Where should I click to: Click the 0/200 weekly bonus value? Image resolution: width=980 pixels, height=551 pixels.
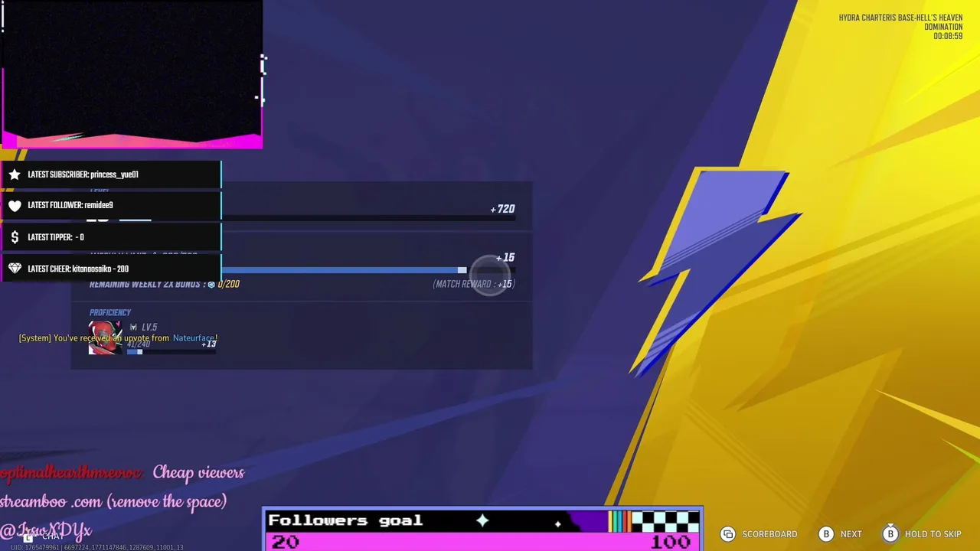[229, 284]
